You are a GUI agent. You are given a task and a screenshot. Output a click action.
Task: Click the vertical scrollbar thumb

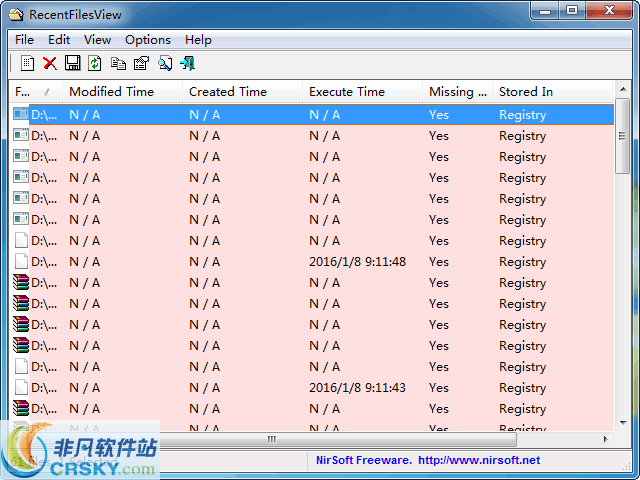(x=623, y=136)
